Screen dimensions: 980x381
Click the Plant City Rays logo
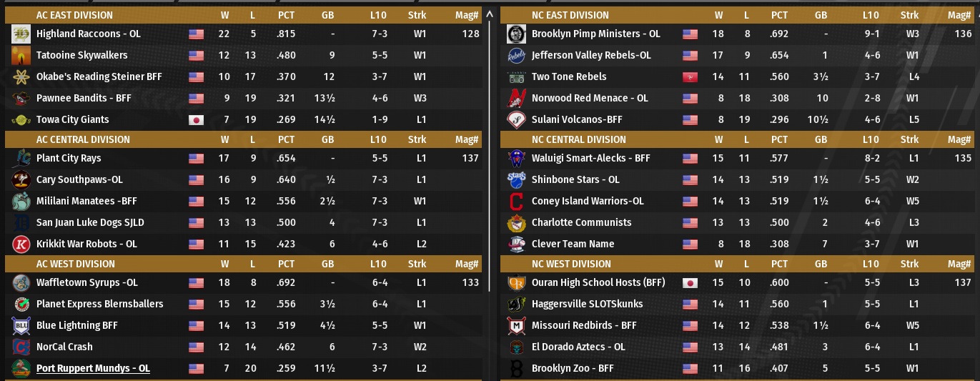click(x=20, y=158)
